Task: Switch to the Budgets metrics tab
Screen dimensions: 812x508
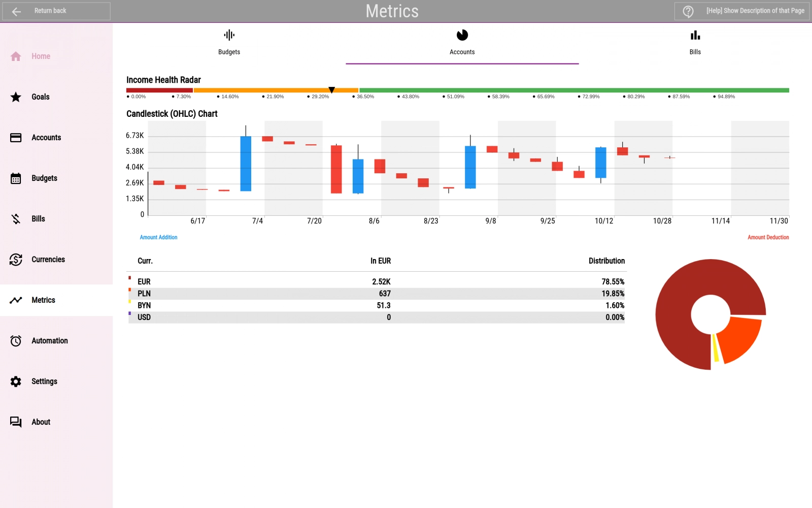Action: 229,43
